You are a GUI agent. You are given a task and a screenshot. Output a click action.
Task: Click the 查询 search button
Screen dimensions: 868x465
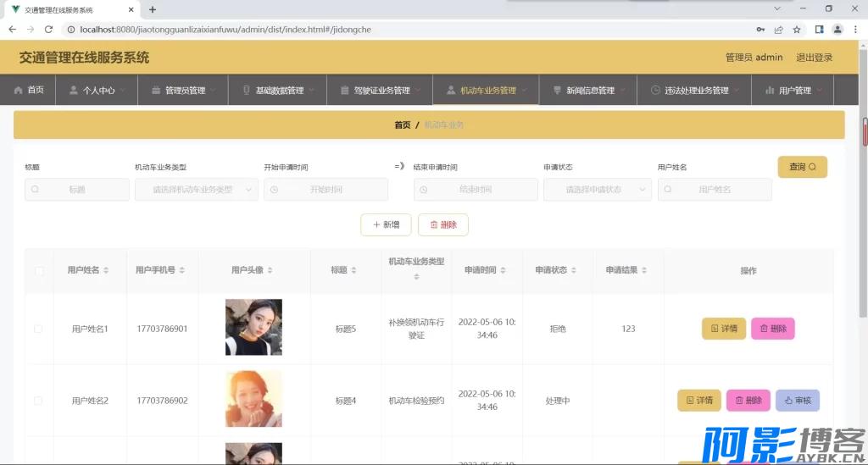coord(802,167)
